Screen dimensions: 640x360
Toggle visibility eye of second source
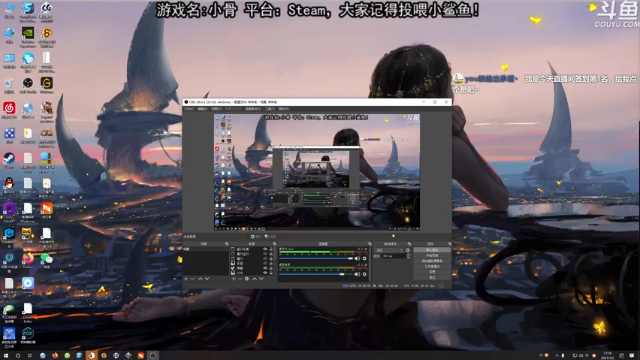point(265,254)
